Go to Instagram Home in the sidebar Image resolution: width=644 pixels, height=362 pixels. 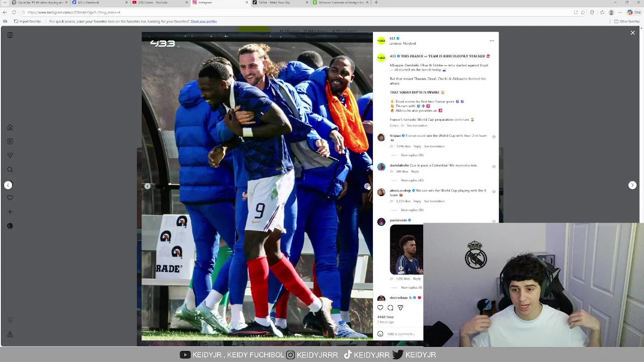(10, 128)
